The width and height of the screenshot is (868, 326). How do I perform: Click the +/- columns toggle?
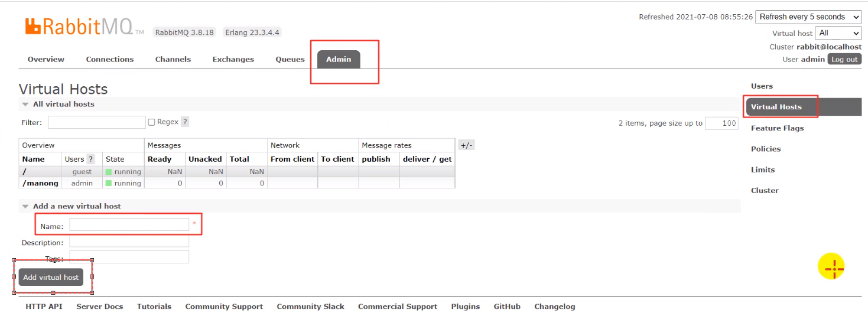(x=466, y=145)
